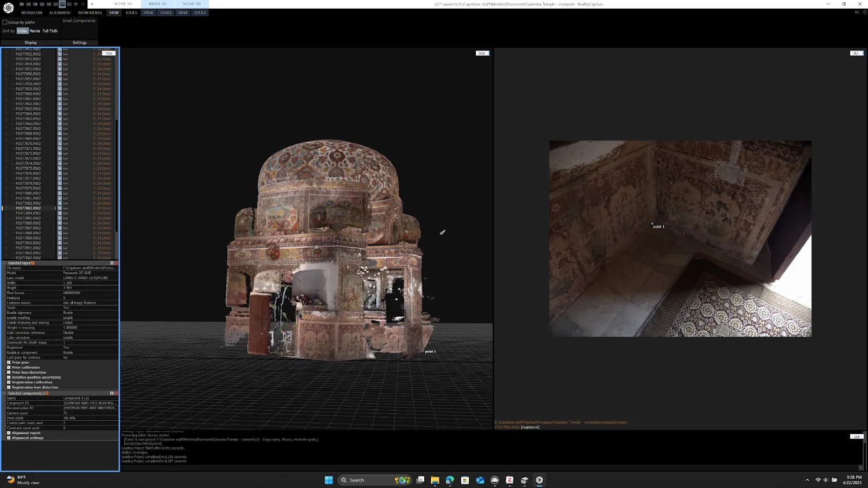Screen dimensions: 868x488
Task: Expand the Alignment settings section
Action: click(9, 438)
